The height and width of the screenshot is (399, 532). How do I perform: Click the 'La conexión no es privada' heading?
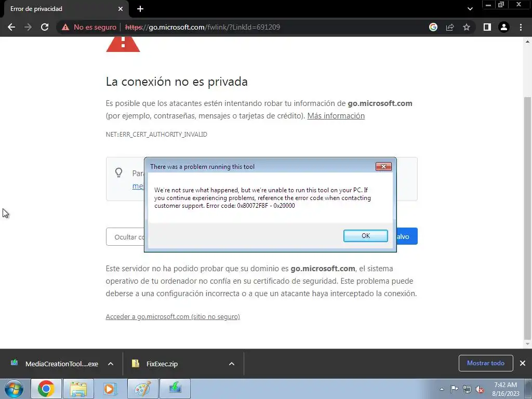click(177, 82)
